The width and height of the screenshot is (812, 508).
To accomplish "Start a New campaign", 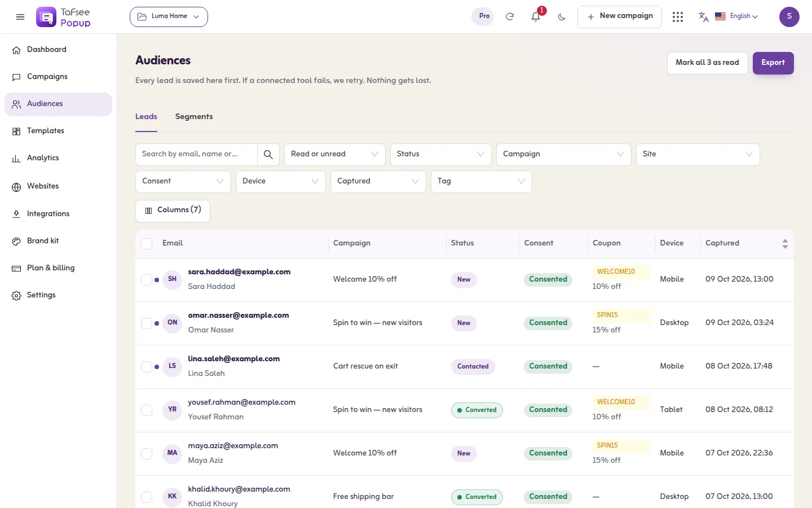I will 620,17.
